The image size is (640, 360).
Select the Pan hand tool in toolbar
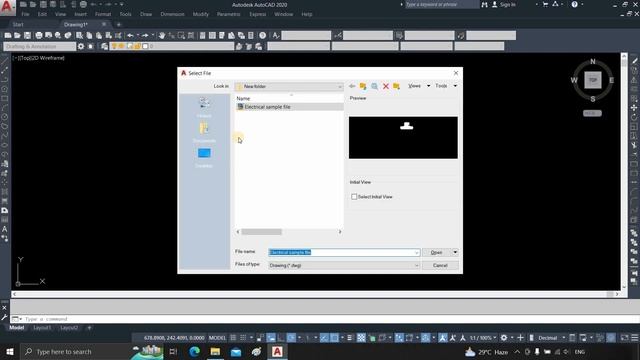click(x=162, y=36)
